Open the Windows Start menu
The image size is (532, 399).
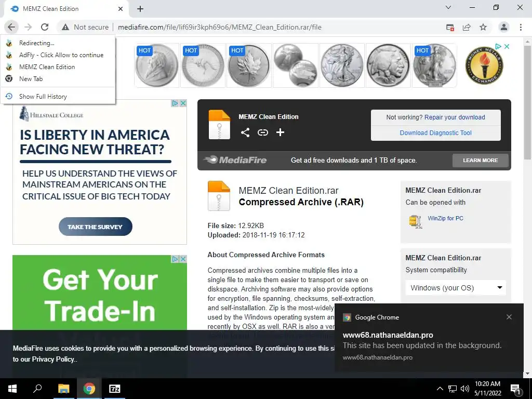click(12, 389)
